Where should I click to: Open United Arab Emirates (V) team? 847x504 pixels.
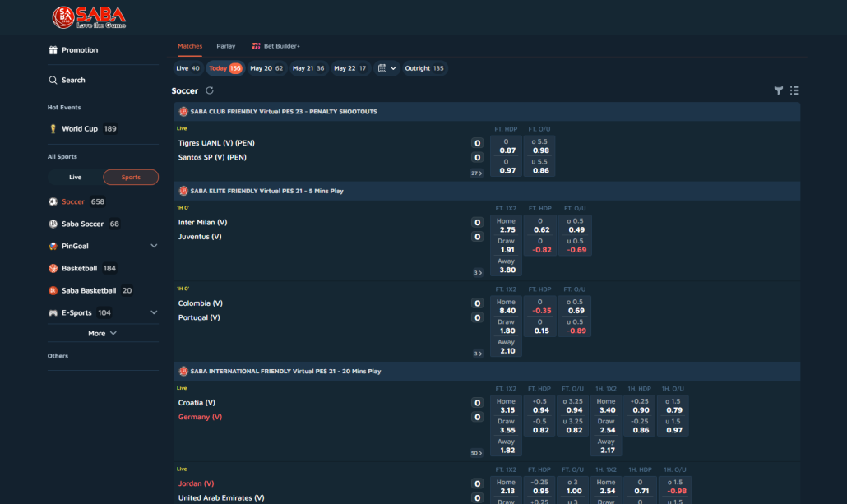[221, 498]
